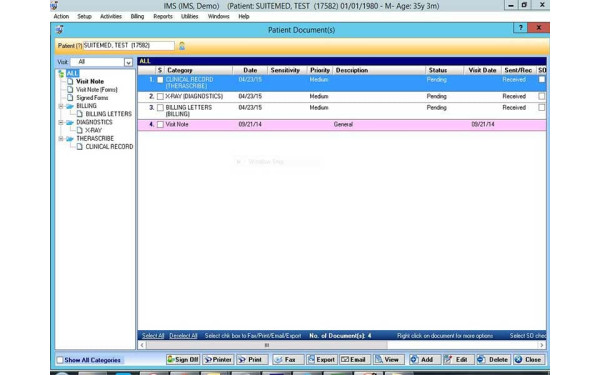Click the Patient name input field
Viewport: 600px width, 375px height.
[129, 46]
